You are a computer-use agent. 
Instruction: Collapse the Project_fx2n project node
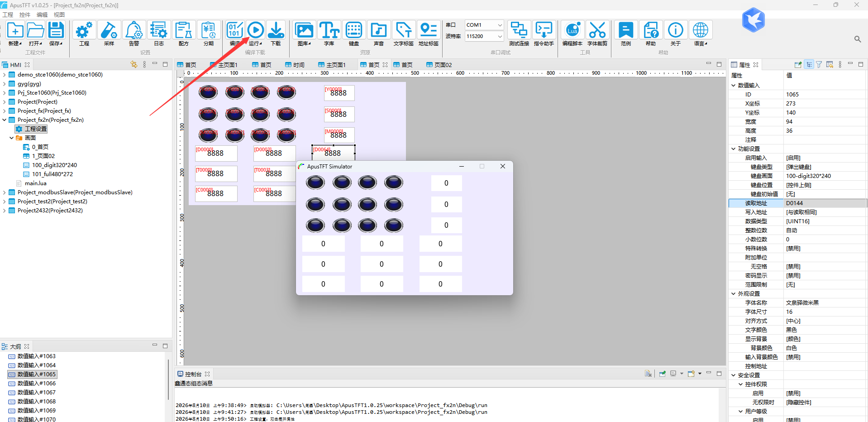tap(5, 120)
